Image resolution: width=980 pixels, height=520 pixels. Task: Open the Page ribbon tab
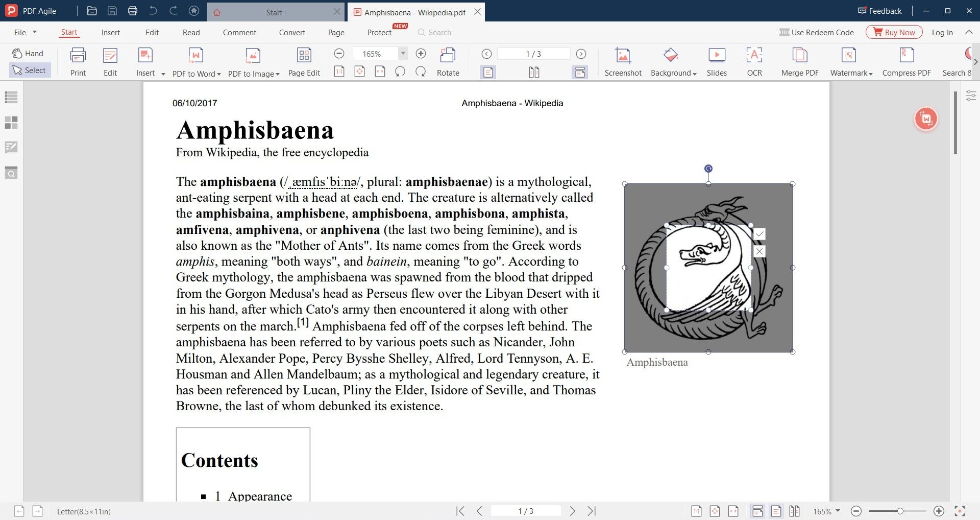point(336,32)
